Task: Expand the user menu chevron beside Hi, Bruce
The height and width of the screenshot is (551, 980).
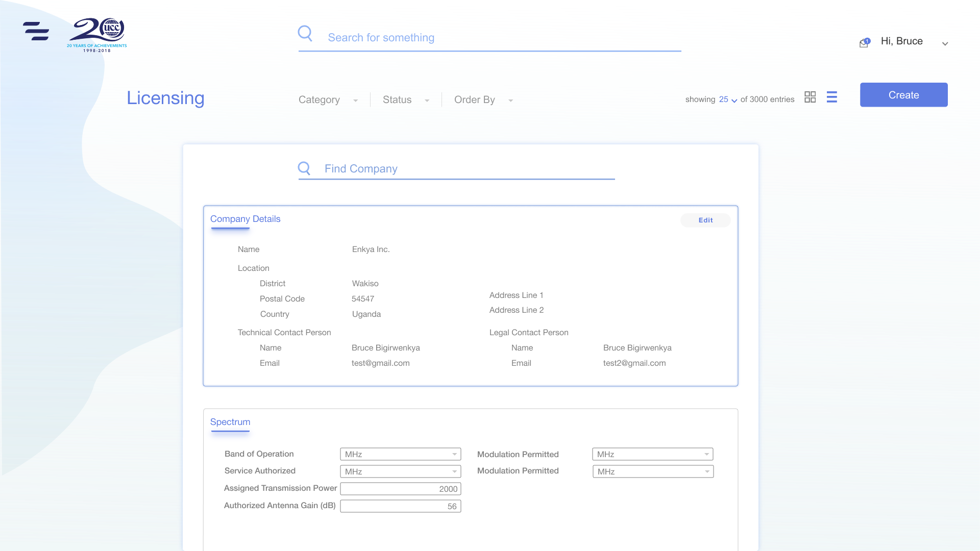Action: [x=945, y=44]
